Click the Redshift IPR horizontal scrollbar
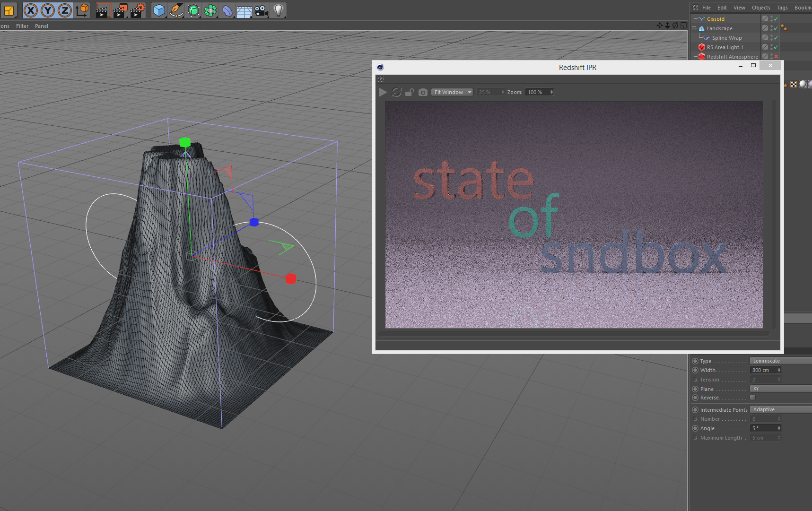 click(574, 333)
